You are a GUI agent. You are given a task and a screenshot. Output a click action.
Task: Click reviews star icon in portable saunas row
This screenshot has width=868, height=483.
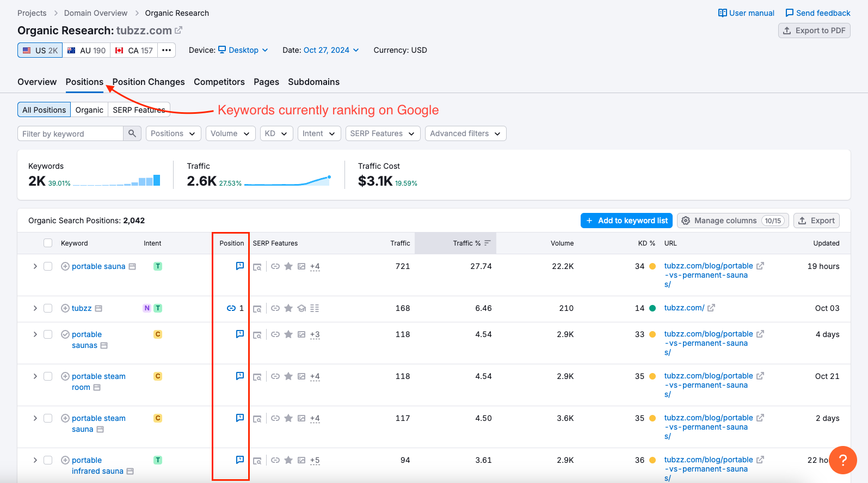tap(288, 334)
